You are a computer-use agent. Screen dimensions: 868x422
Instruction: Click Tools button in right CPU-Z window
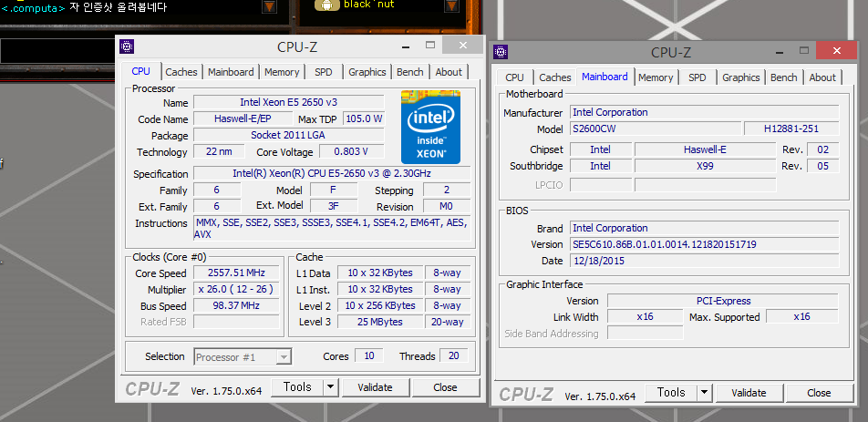[671, 393]
